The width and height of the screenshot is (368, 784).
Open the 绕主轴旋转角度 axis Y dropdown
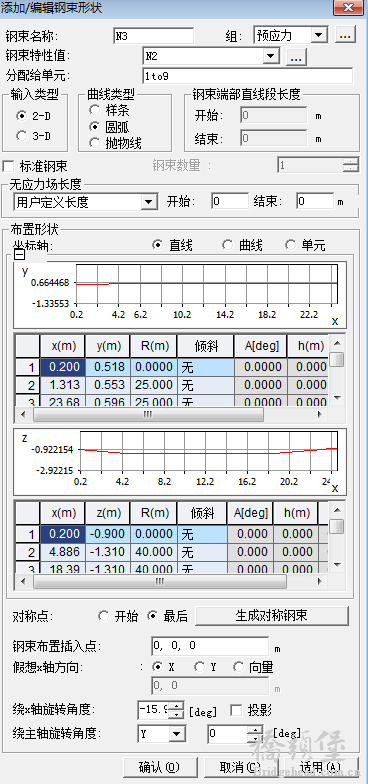point(176,734)
